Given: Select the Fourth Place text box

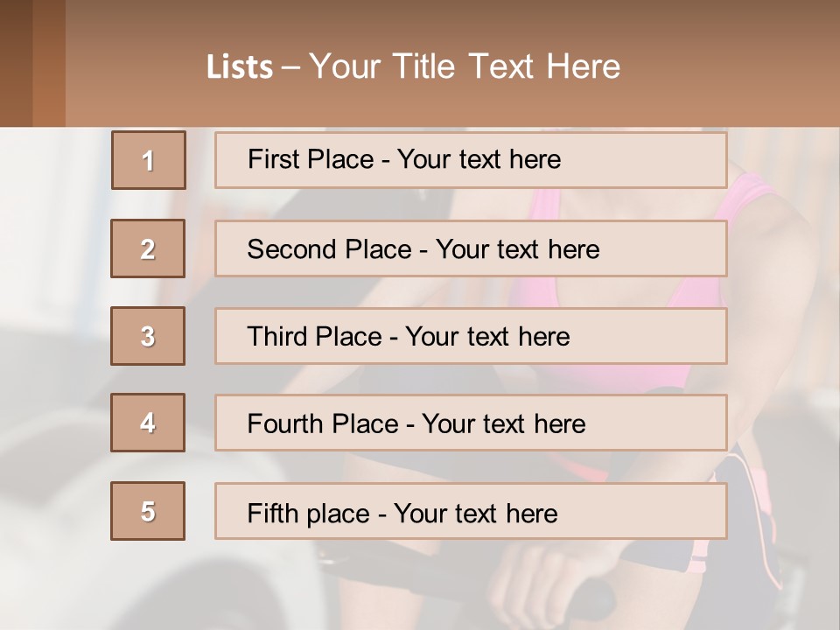Looking at the screenshot, I should pos(471,423).
